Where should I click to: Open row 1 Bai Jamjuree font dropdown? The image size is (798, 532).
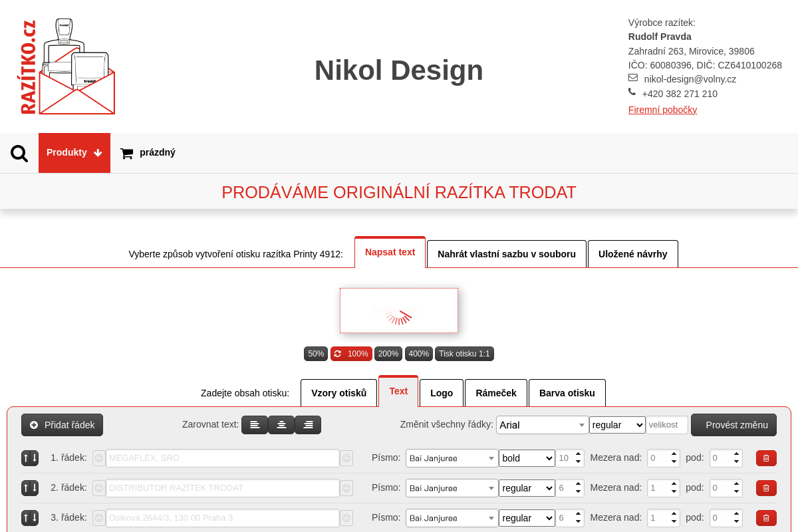tap(452, 458)
